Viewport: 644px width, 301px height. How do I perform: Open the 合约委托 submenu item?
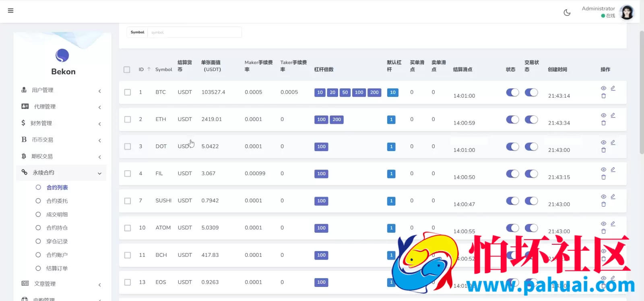pyautogui.click(x=57, y=201)
